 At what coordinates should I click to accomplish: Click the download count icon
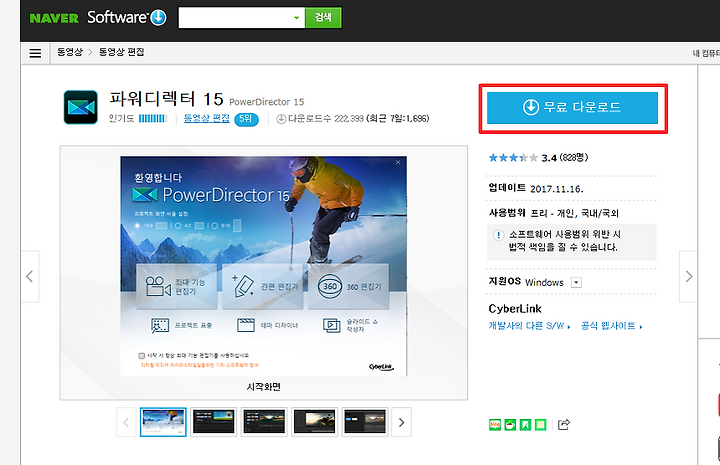(281, 119)
